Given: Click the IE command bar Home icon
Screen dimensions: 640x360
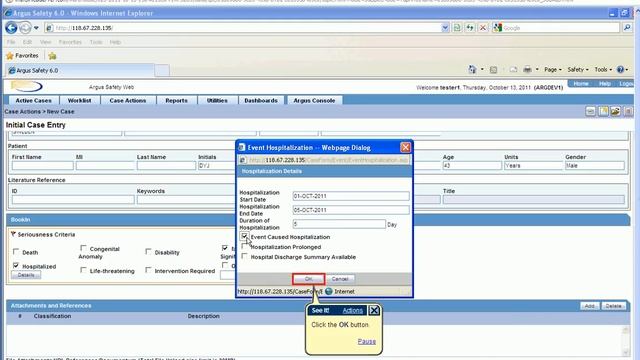Looking at the screenshot, I should click(x=472, y=69).
